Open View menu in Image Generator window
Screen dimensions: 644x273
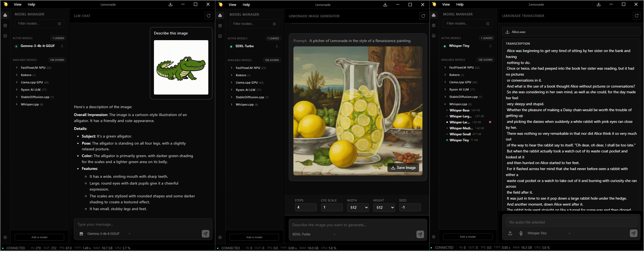point(232,5)
